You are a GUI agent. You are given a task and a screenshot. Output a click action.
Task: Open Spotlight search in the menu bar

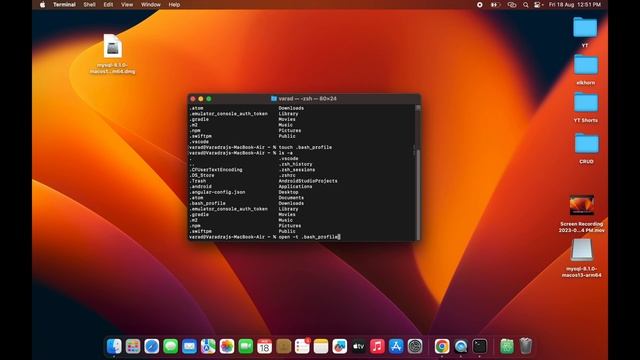526,5
